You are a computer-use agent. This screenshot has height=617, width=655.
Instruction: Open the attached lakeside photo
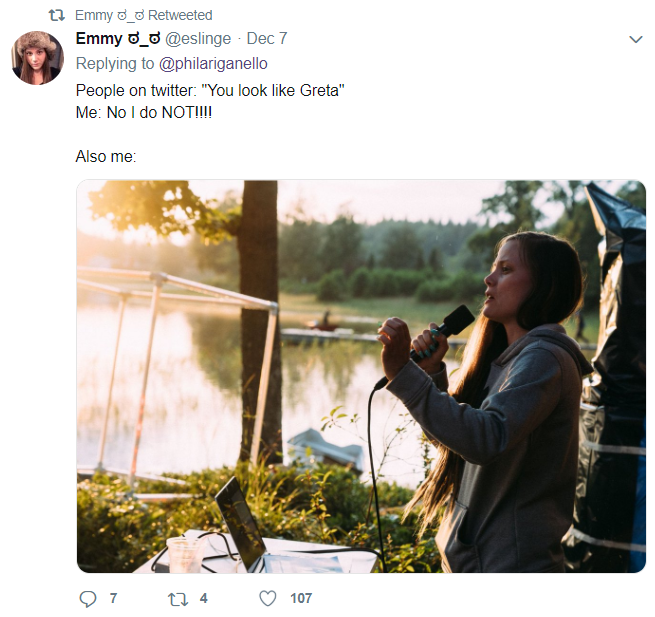click(361, 376)
